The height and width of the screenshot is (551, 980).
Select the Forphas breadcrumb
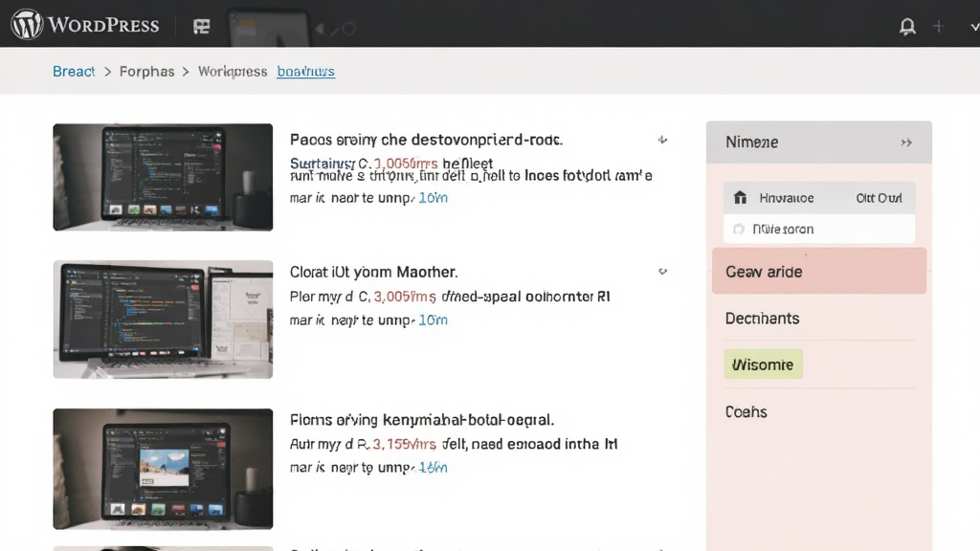click(146, 71)
